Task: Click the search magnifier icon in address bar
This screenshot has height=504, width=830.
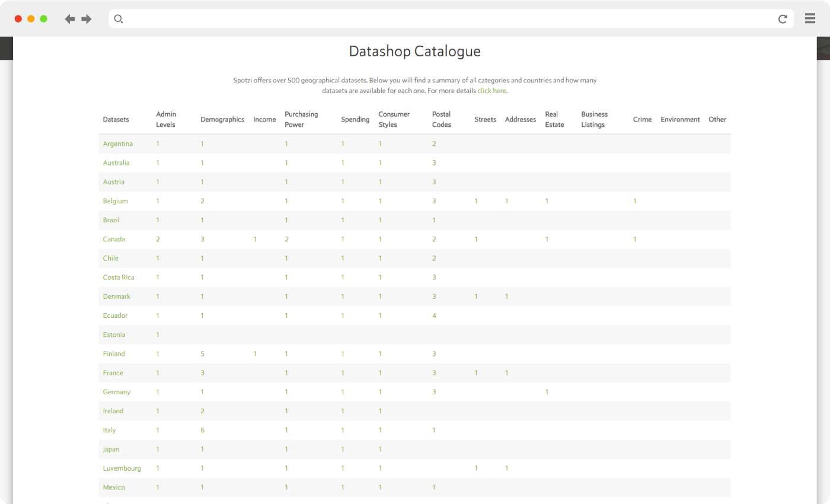Action: [119, 19]
